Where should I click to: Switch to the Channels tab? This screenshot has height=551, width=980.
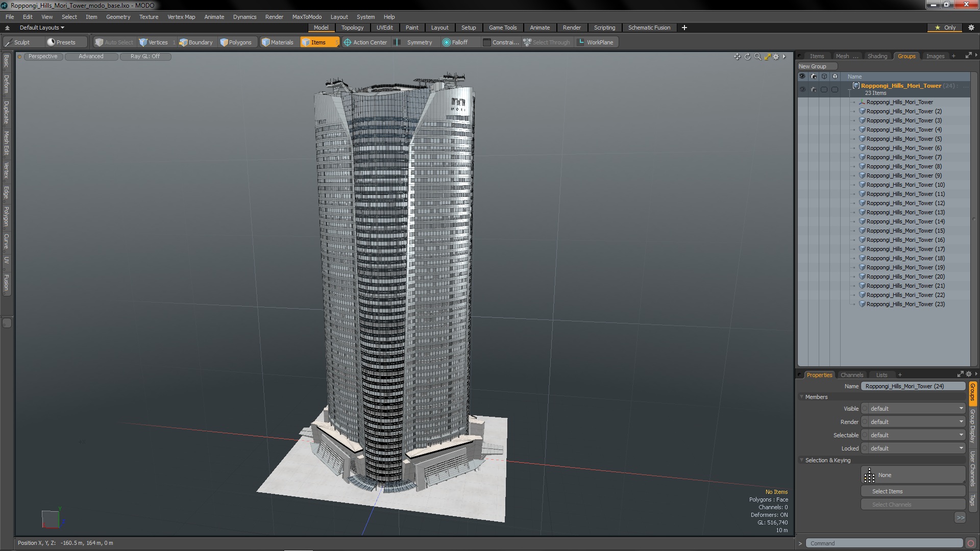(x=851, y=375)
